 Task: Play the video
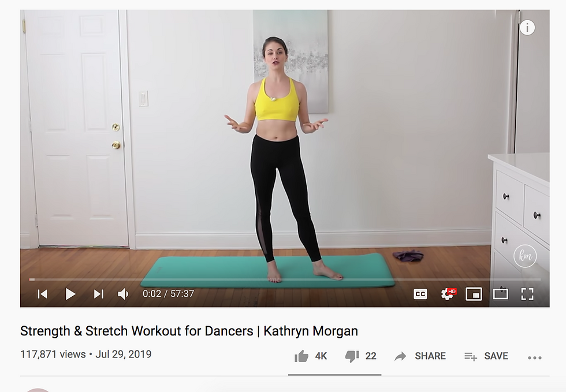coord(70,294)
